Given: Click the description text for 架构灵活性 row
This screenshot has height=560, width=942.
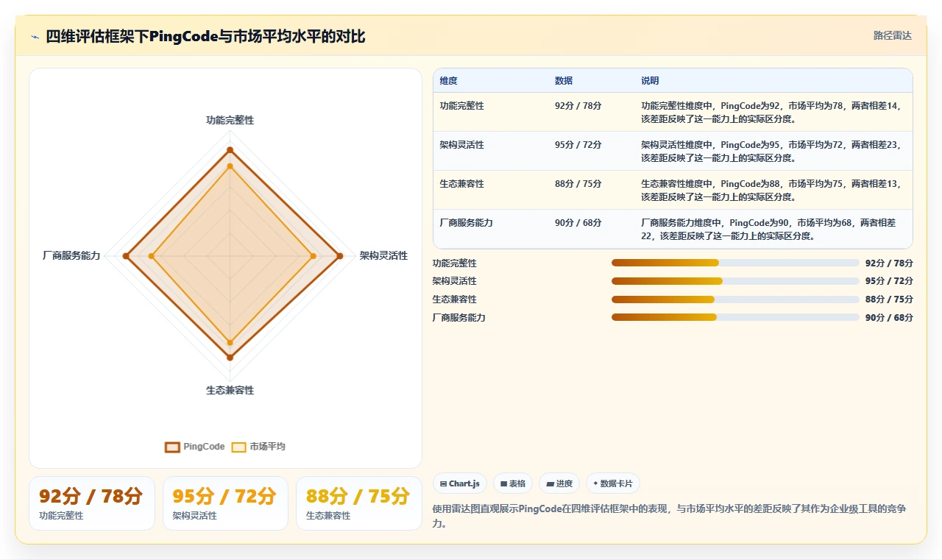Looking at the screenshot, I should [771, 151].
